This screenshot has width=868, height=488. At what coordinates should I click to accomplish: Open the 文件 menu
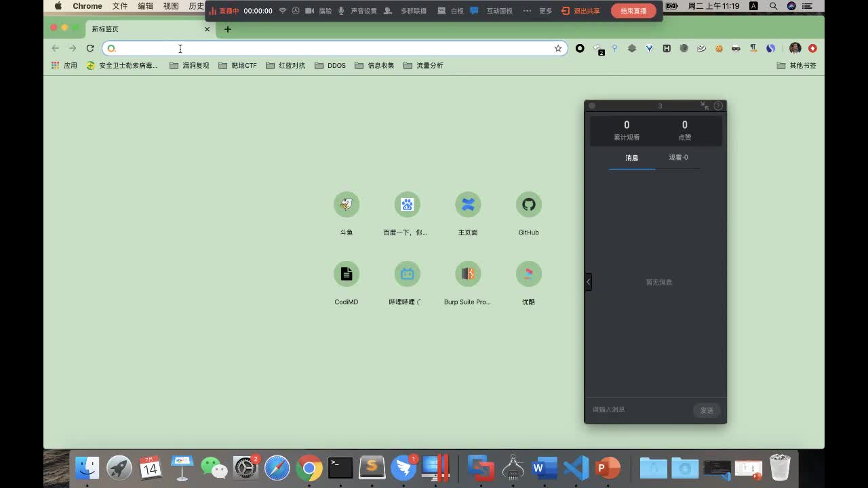[x=120, y=6]
